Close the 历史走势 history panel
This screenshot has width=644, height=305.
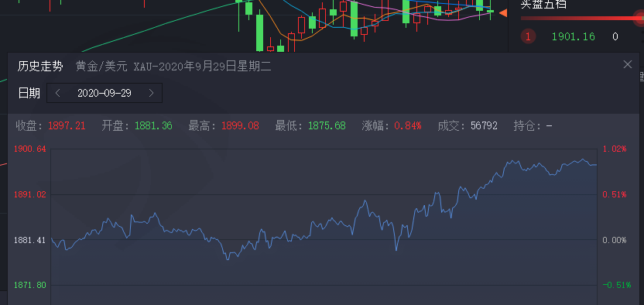click(627, 64)
